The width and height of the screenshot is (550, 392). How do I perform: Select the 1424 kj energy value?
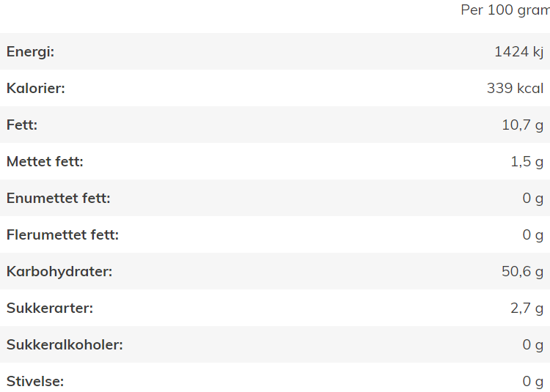518,51
